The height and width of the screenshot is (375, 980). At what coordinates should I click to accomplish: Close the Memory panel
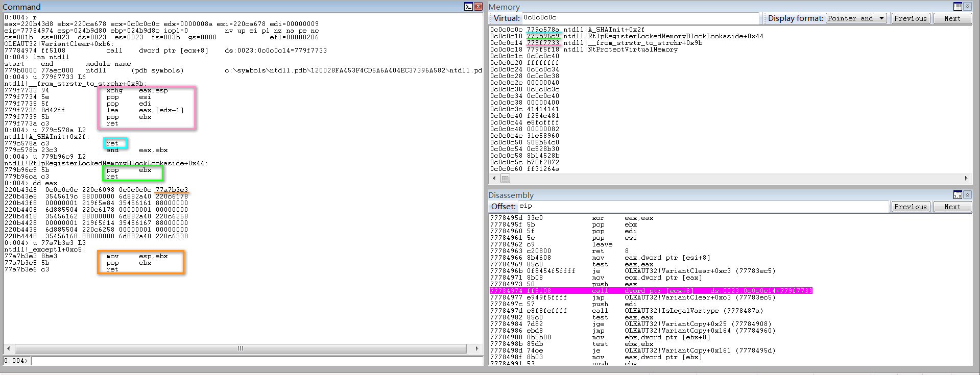pyautogui.click(x=967, y=7)
